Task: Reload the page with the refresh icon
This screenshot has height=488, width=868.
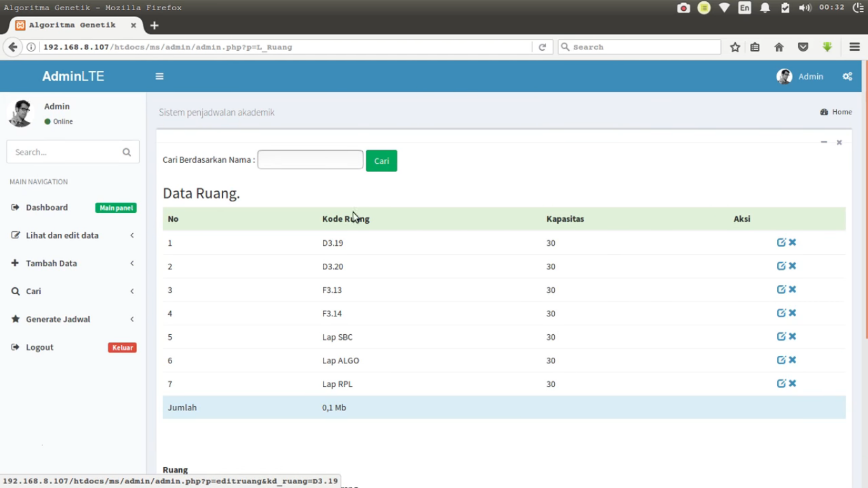Action: [542, 47]
